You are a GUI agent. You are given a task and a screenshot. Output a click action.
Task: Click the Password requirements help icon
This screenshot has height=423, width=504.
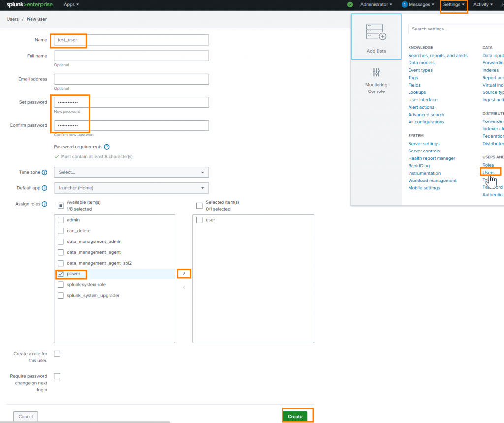(107, 147)
